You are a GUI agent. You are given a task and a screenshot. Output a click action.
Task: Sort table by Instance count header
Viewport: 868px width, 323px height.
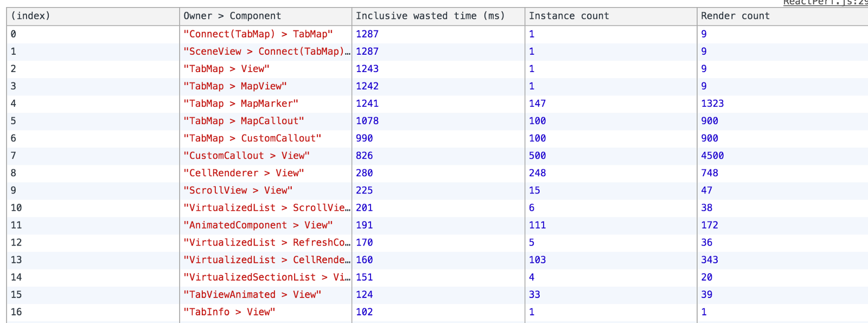(x=569, y=16)
